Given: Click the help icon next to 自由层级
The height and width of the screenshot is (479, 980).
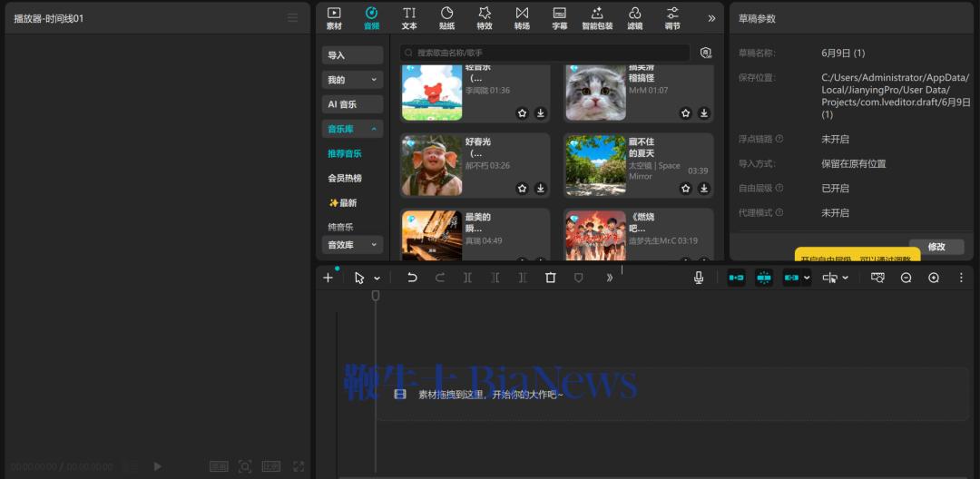Looking at the screenshot, I should pyautogui.click(x=779, y=188).
